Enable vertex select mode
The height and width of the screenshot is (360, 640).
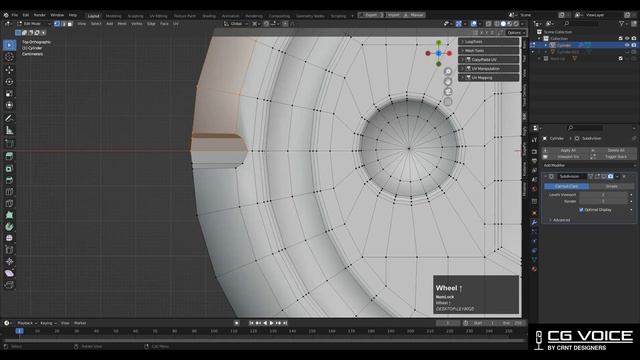pos(57,24)
